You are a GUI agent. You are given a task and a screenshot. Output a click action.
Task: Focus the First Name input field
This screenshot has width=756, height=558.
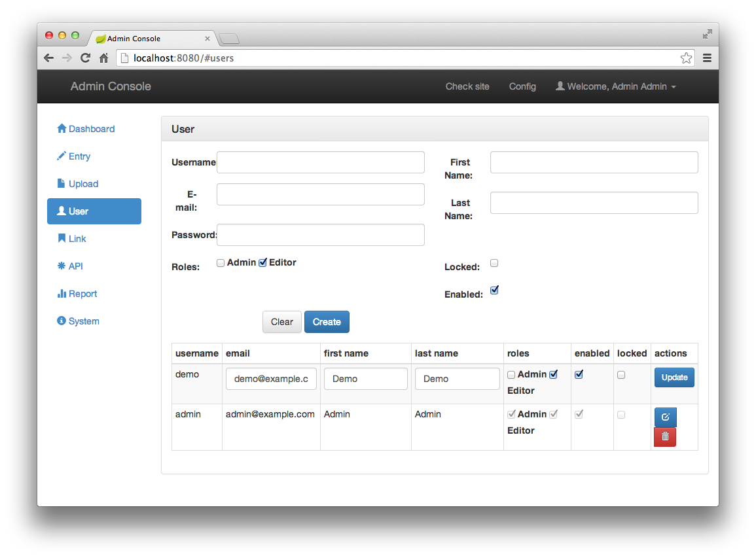594,162
